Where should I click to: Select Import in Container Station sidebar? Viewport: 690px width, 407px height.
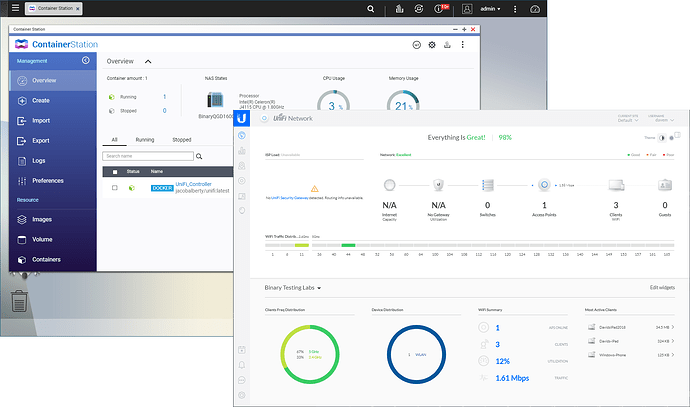53,121
